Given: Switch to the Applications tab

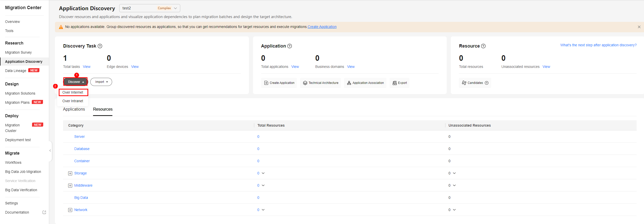Looking at the screenshot, I should tap(74, 109).
